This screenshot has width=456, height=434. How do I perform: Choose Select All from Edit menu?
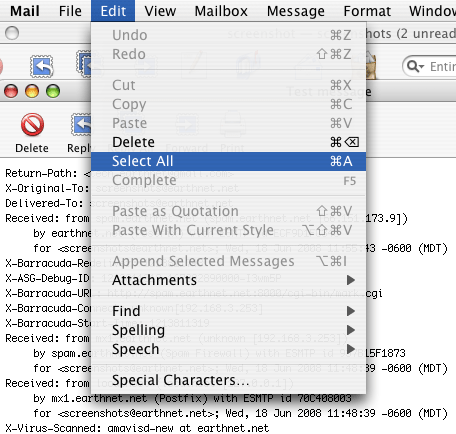point(228,161)
